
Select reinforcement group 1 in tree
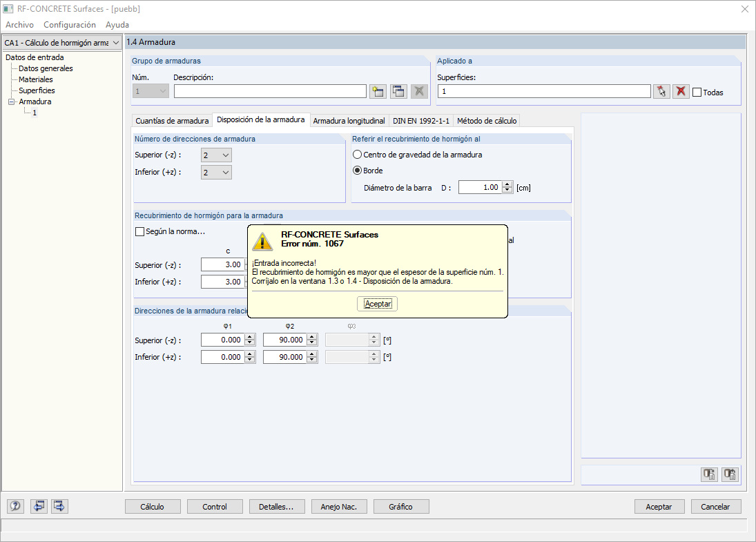pyautogui.click(x=35, y=113)
